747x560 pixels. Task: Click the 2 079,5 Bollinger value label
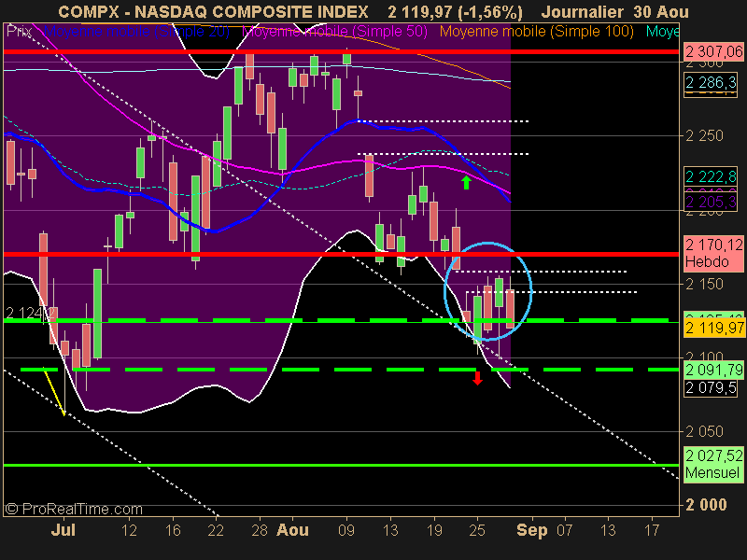coord(711,387)
